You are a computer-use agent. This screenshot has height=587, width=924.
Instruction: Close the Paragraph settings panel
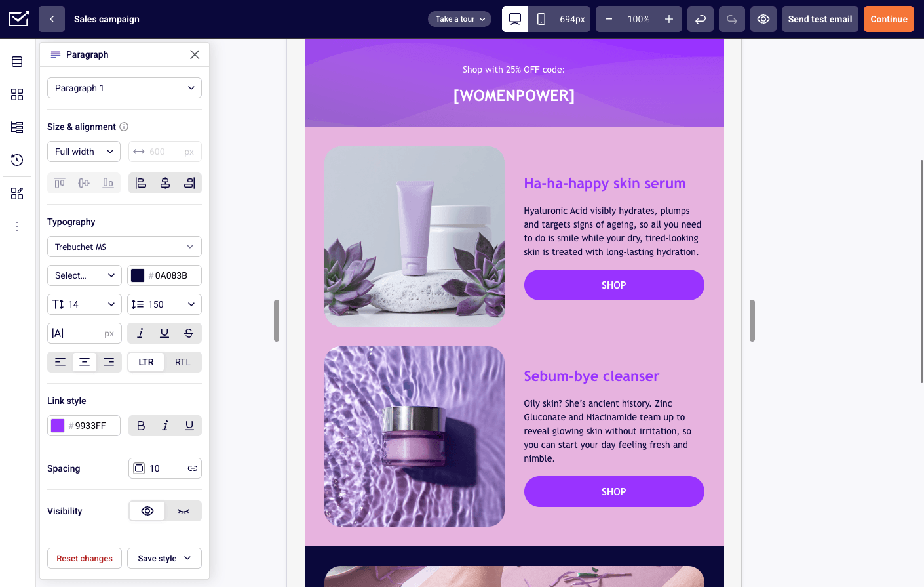(195, 54)
